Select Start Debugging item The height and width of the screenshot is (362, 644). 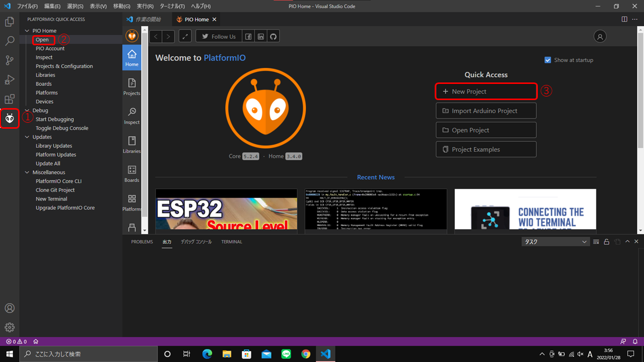point(54,119)
